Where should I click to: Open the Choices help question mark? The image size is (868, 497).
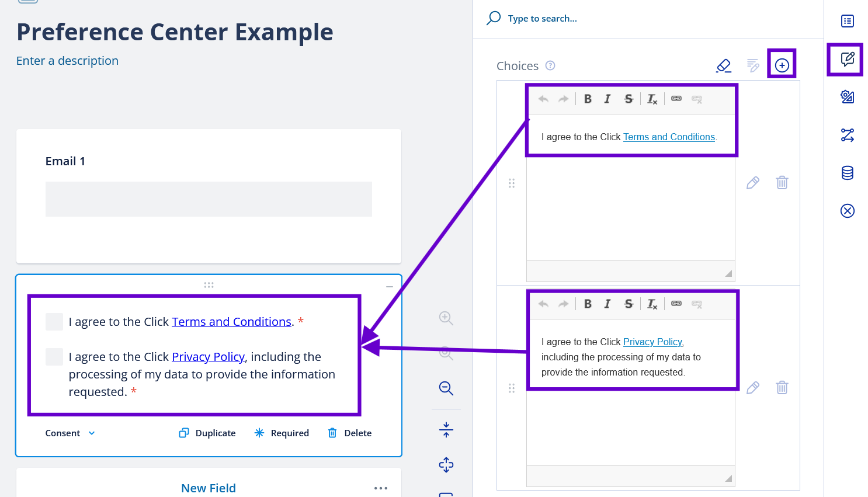pos(550,65)
